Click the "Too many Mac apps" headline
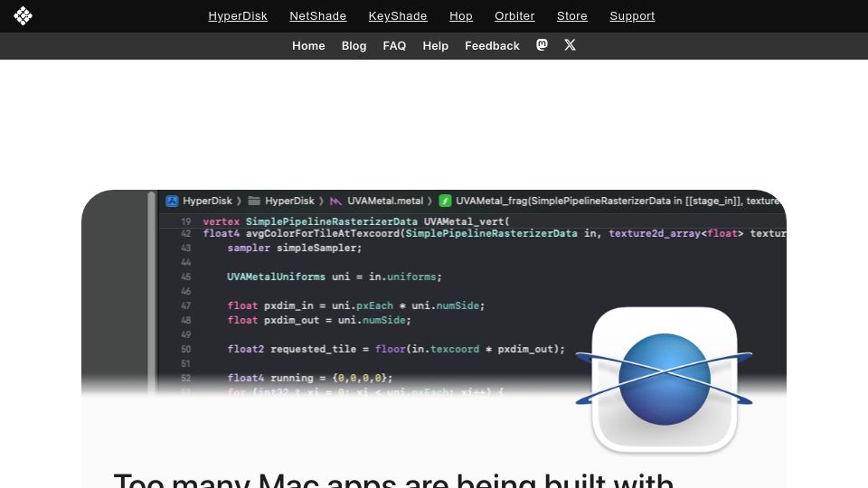Screen dimensions: 868x488 pos(393,480)
